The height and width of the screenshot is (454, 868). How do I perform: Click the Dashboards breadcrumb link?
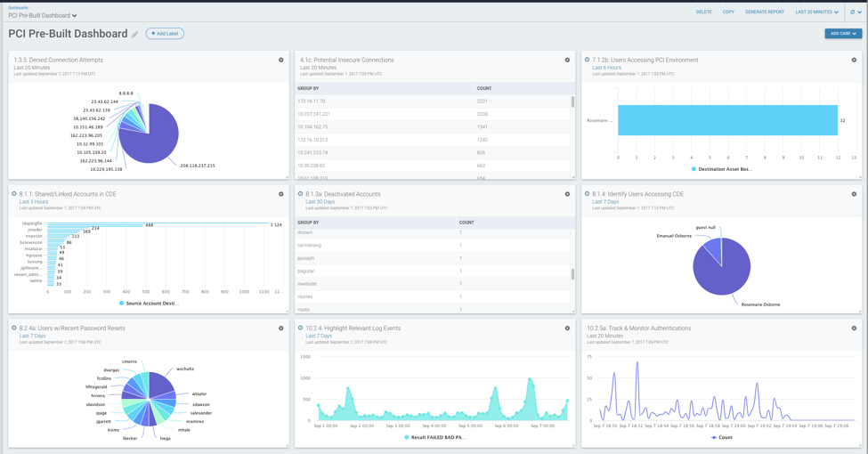(18, 7)
